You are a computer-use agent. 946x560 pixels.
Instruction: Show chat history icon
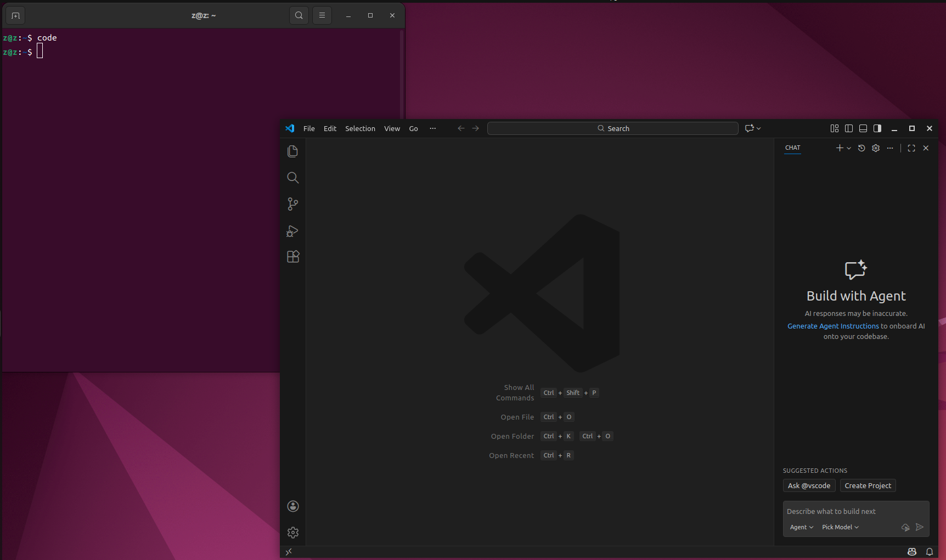(861, 148)
